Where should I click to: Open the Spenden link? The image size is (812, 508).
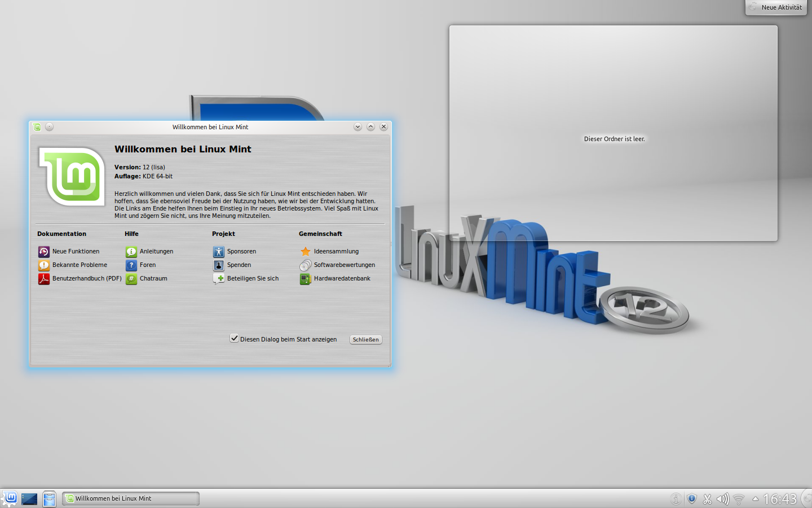(239, 265)
